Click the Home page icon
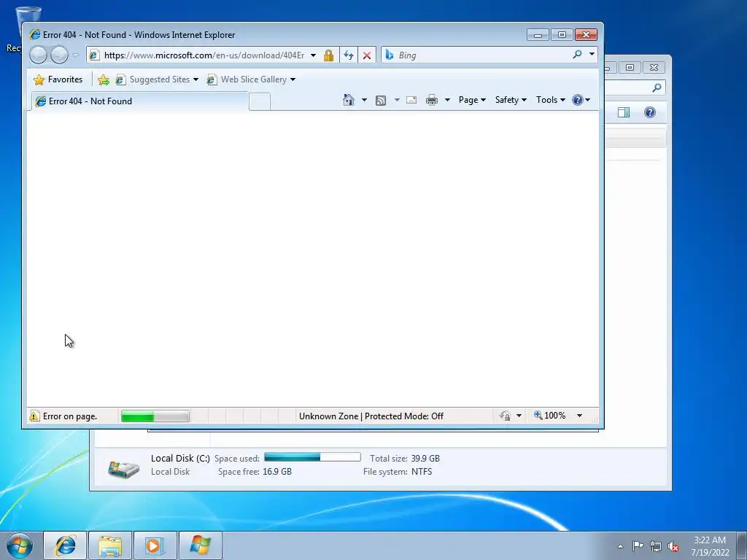Viewport: 747px width, 560px height. [x=349, y=100]
